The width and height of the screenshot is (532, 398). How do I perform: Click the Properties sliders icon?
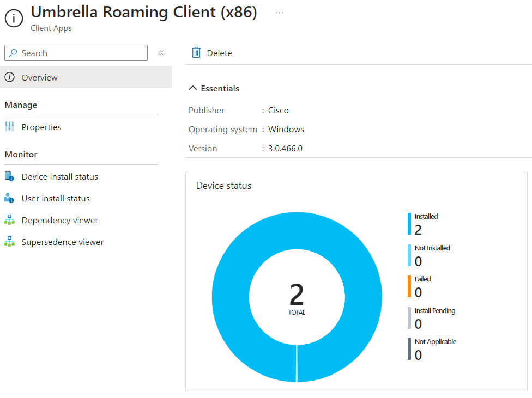pyautogui.click(x=9, y=127)
